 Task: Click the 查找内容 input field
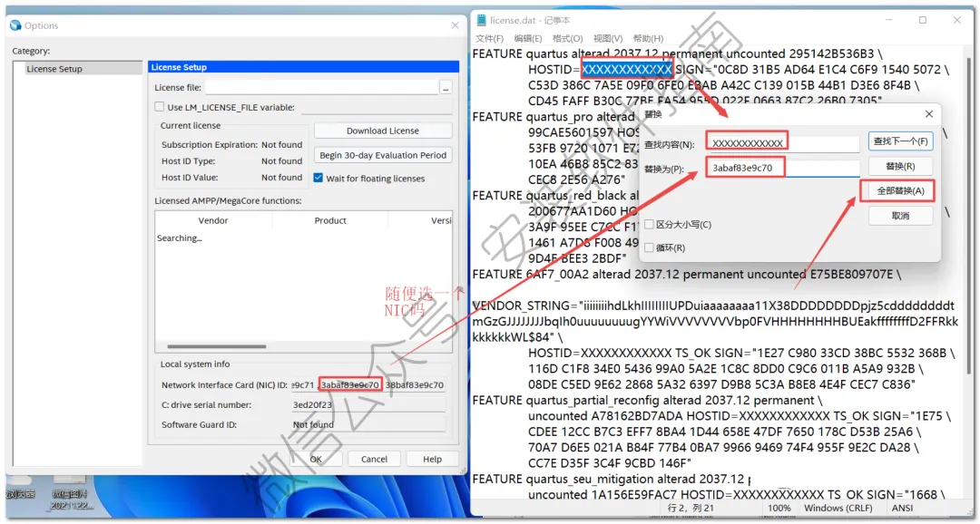[x=784, y=143]
